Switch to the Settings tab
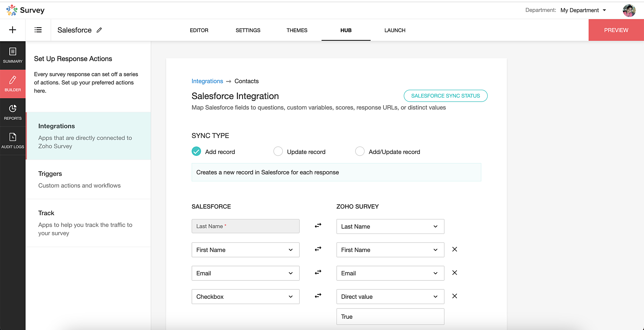644x330 pixels. [x=248, y=30]
